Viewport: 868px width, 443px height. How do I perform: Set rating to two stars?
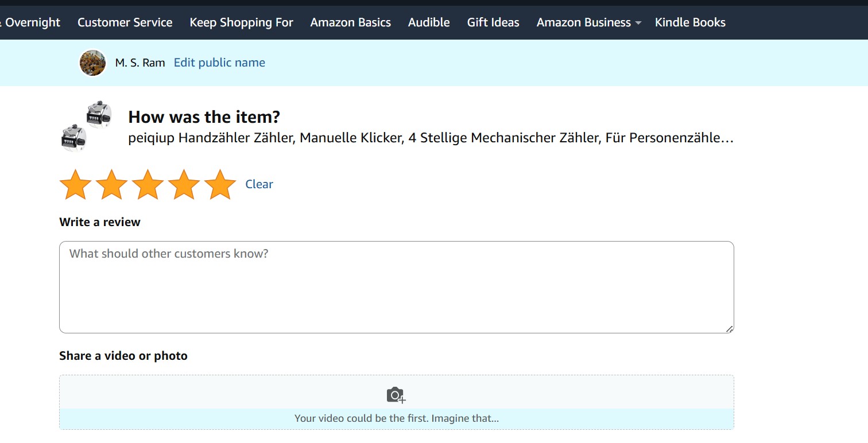111,185
